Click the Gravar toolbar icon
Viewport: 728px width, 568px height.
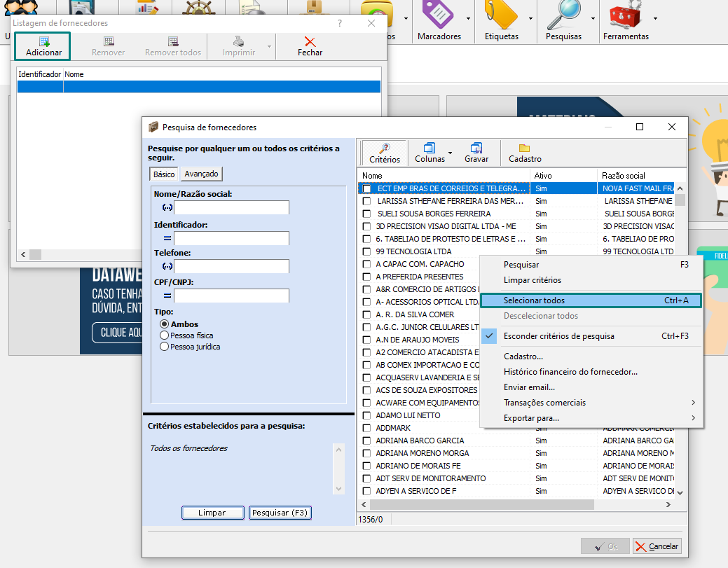(476, 148)
